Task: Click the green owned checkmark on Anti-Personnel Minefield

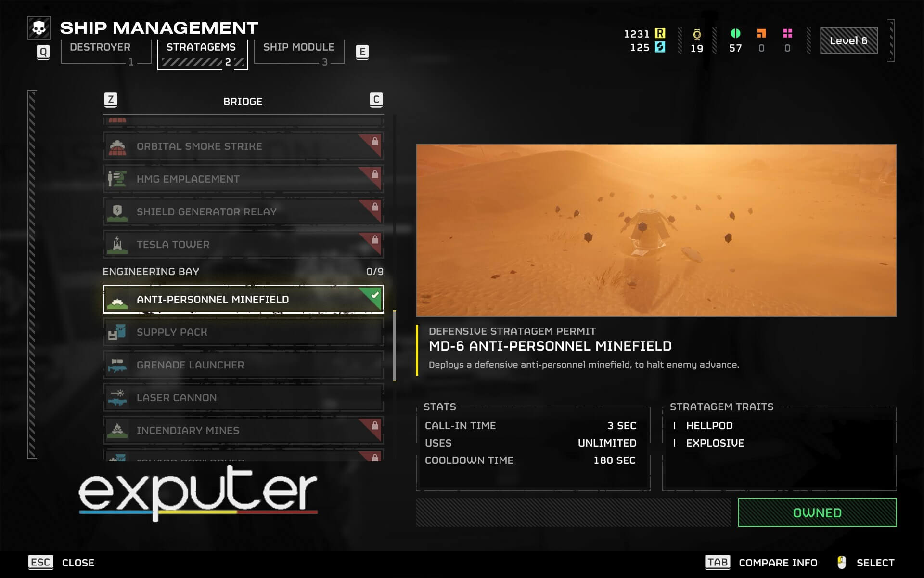Action: click(375, 295)
